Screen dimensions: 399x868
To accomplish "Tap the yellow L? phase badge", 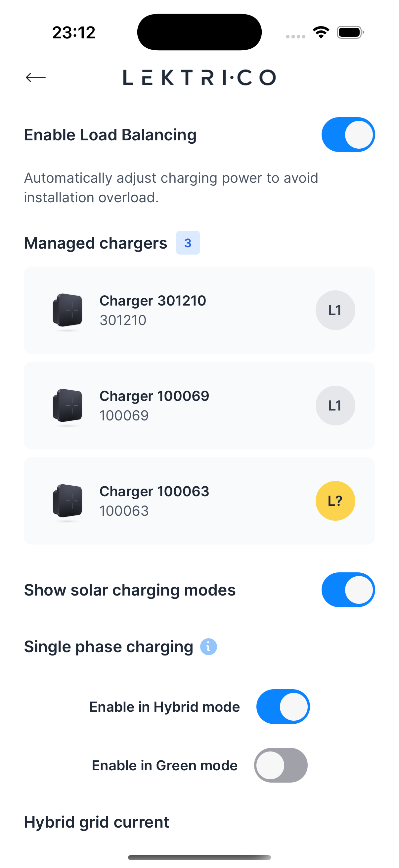I will pyautogui.click(x=335, y=501).
